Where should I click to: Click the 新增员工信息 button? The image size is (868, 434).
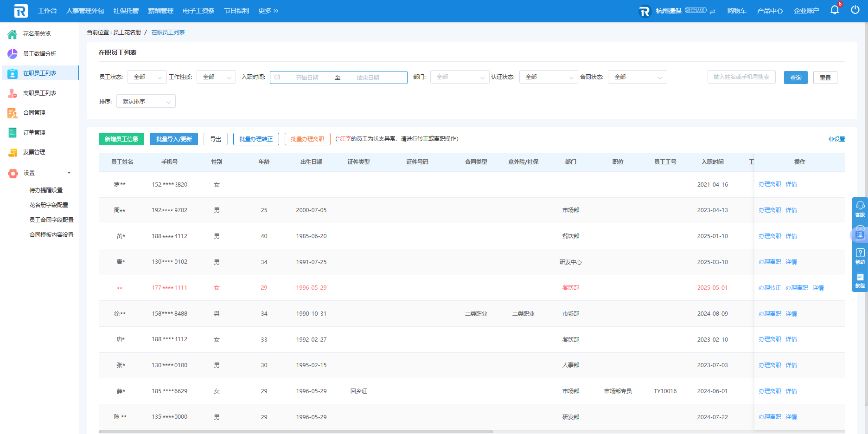(121, 139)
